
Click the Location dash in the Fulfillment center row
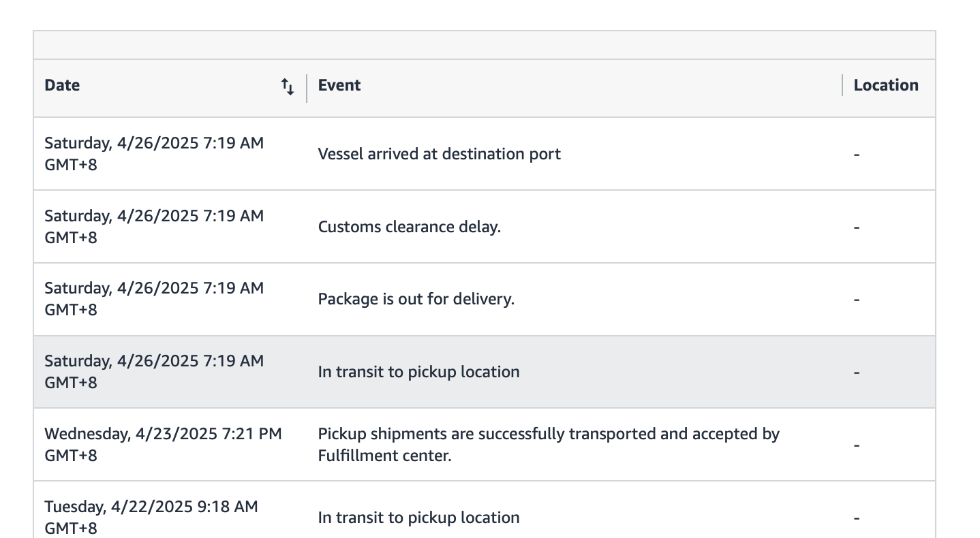click(x=857, y=445)
